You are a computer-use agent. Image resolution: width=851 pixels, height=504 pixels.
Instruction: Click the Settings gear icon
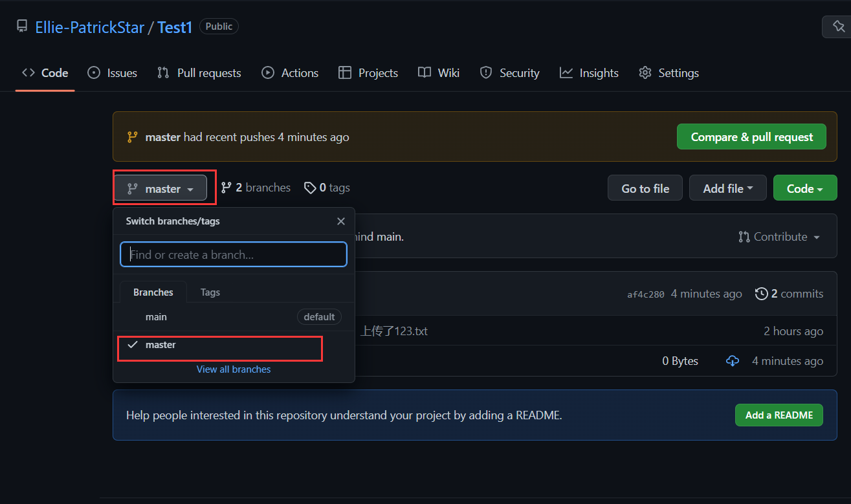(645, 73)
